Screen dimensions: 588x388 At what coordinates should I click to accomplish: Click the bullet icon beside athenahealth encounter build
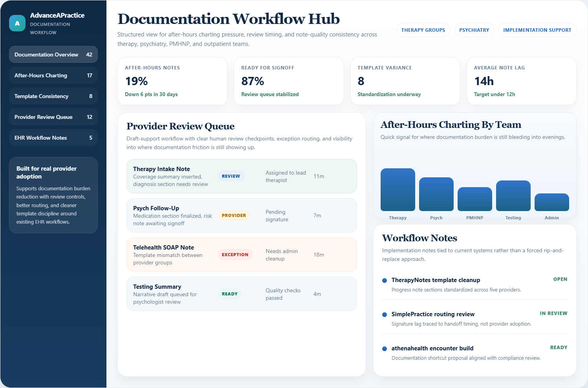click(384, 348)
